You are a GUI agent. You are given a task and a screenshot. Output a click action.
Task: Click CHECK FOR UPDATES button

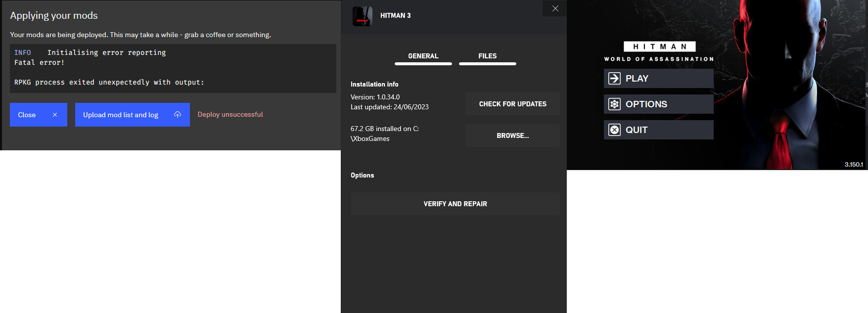(x=513, y=104)
